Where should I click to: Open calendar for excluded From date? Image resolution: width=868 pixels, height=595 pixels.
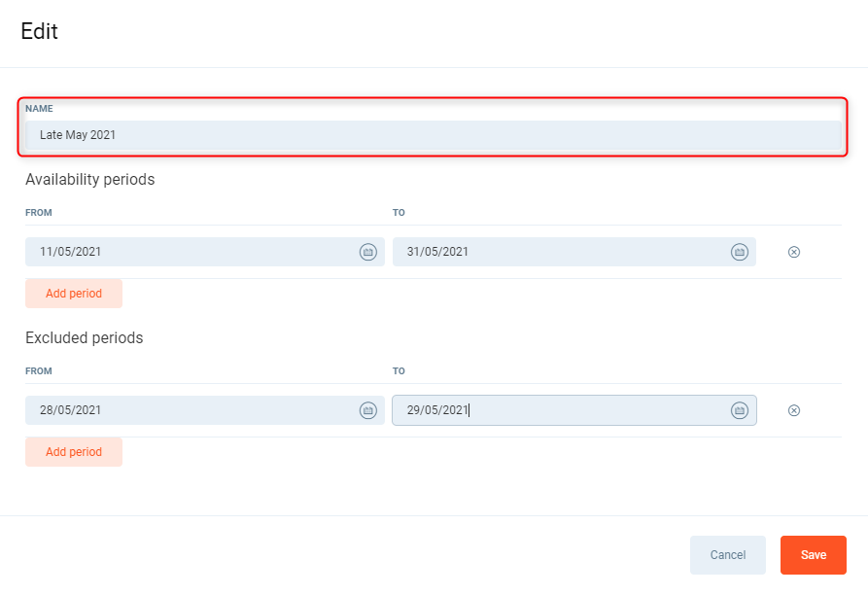click(x=368, y=410)
